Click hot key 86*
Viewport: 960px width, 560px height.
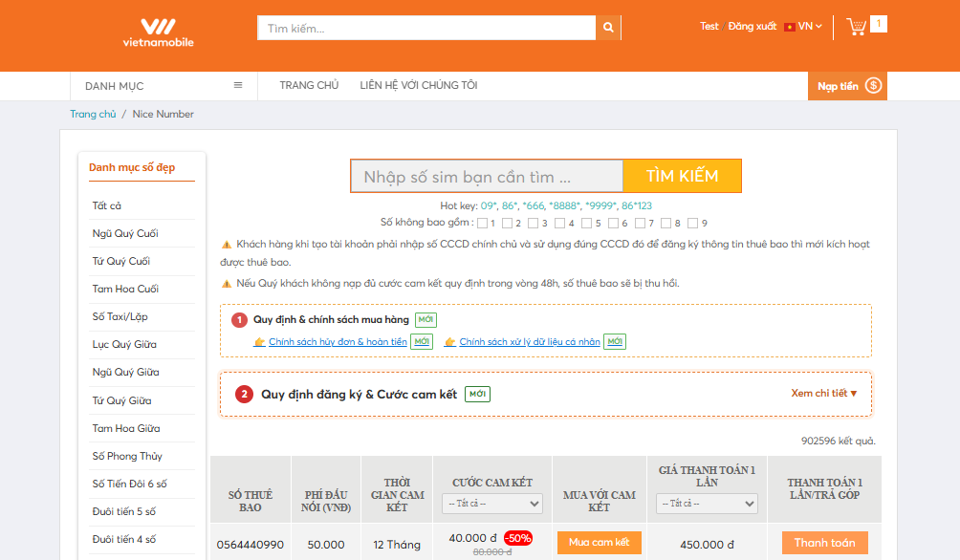click(510, 205)
